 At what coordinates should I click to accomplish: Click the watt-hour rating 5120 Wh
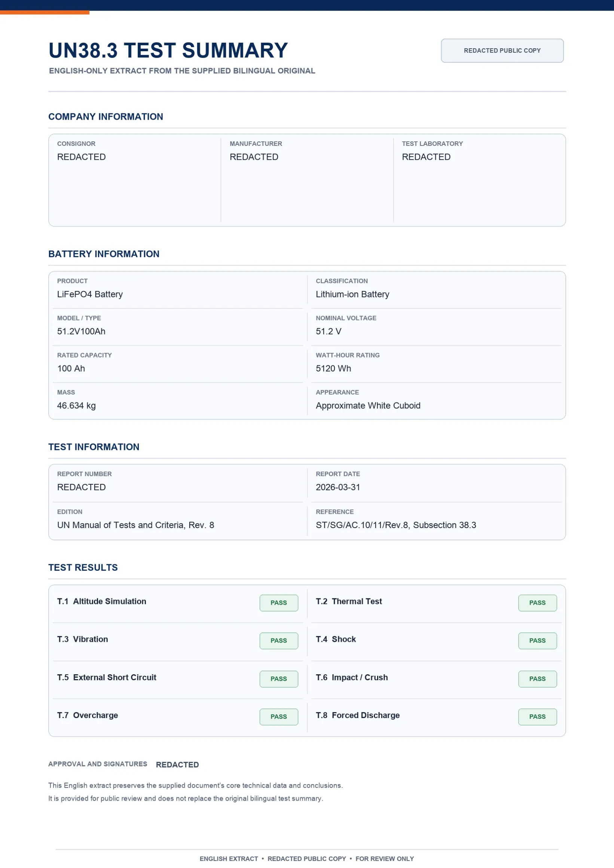tap(333, 368)
